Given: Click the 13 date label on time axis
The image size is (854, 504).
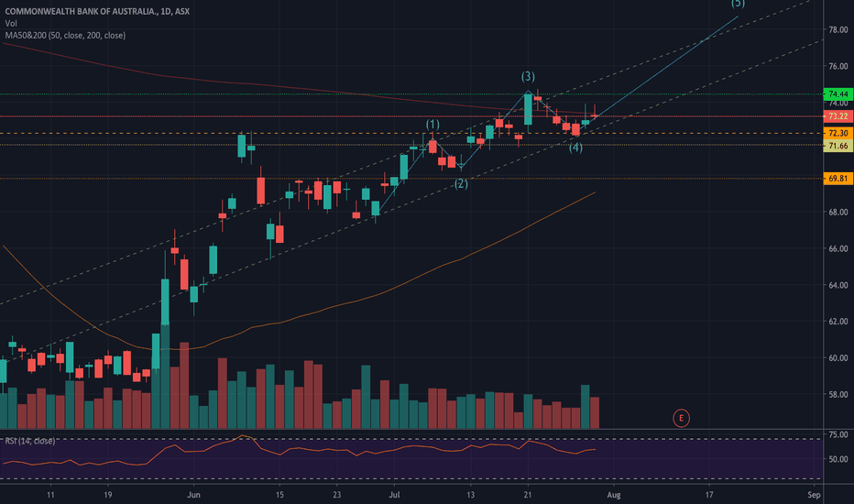Looking at the screenshot, I should (x=471, y=495).
